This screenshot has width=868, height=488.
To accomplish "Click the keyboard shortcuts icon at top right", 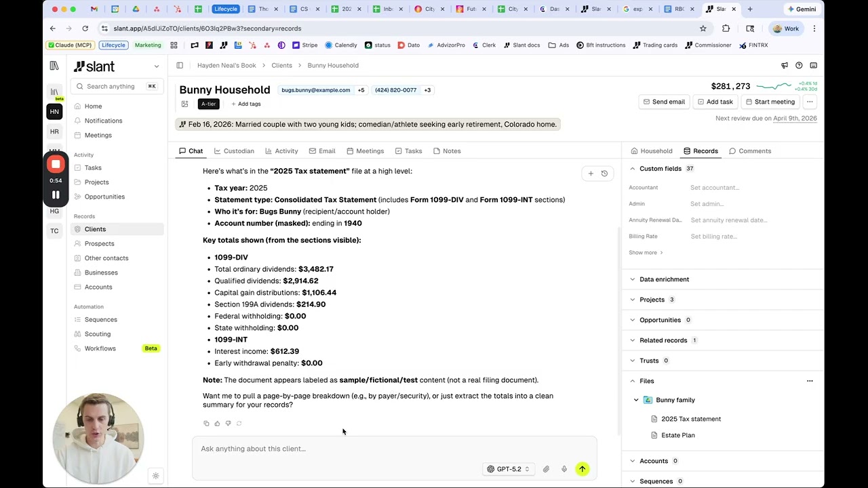I will pos(813,66).
